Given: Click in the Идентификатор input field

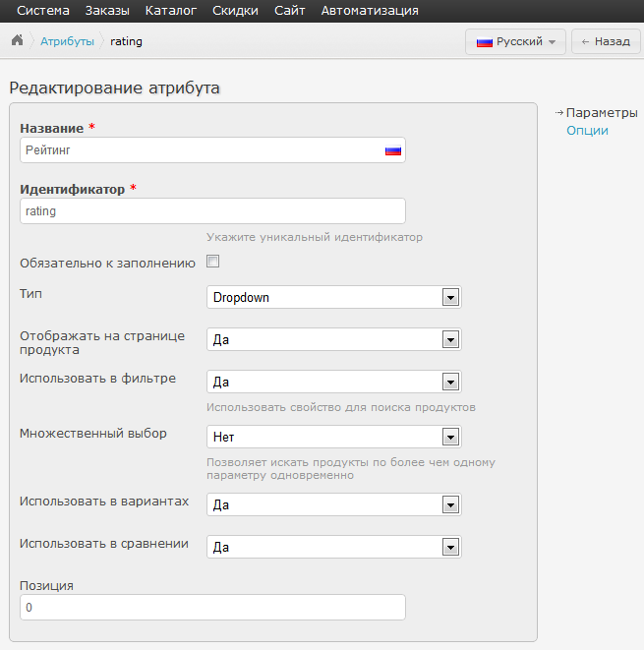Looking at the screenshot, I should coord(212,211).
